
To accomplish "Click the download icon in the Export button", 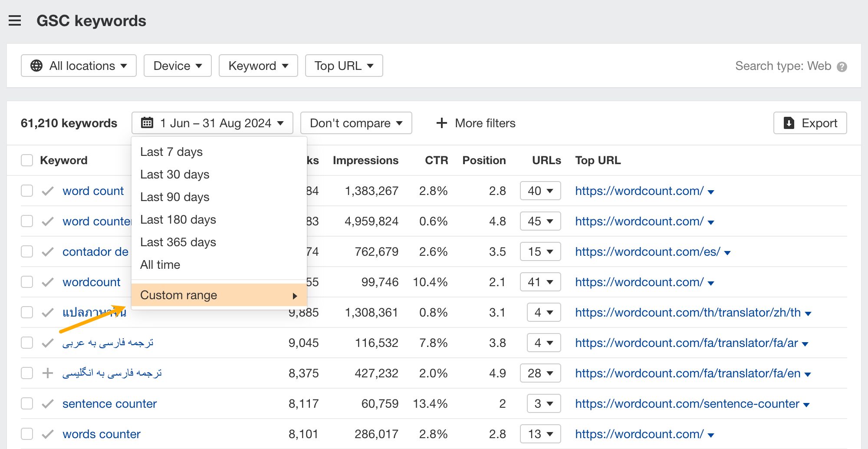I will coord(789,123).
